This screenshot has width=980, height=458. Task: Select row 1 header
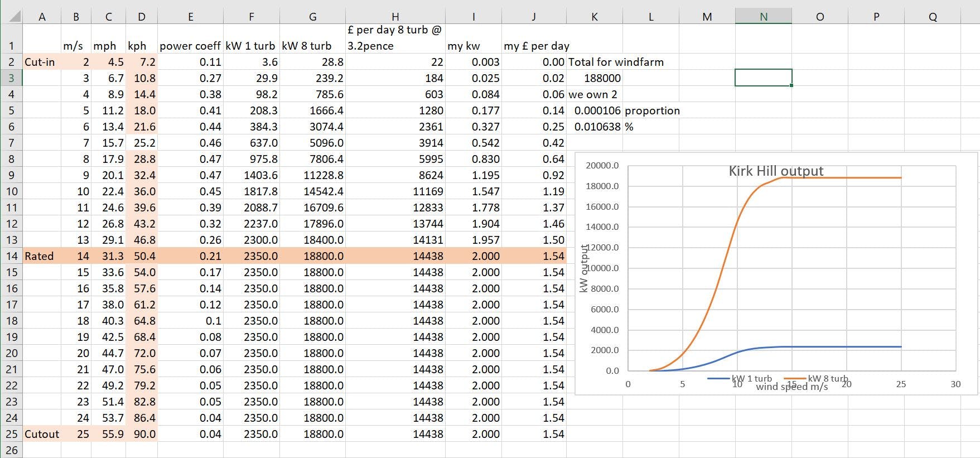(x=11, y=38)
